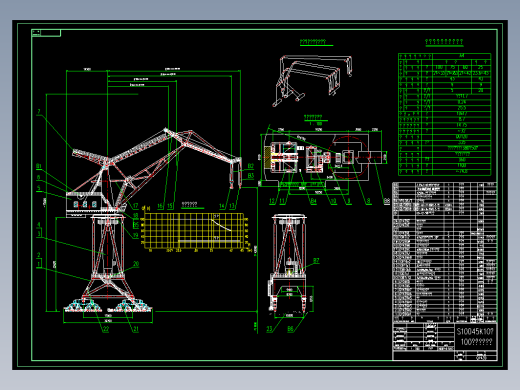Select callout label B8 right of plan view

tap(387, 201)
